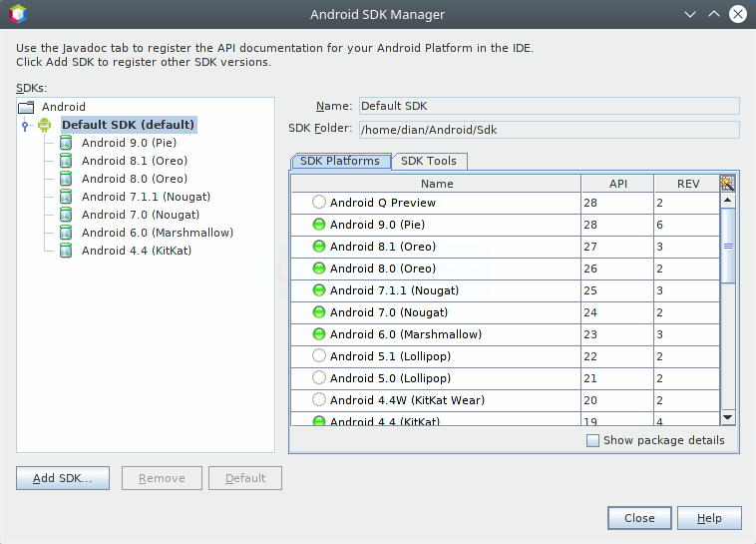Open the column chooser icon in table corner
Viewport: 756px width, 544px height.
tap(727, 184)
